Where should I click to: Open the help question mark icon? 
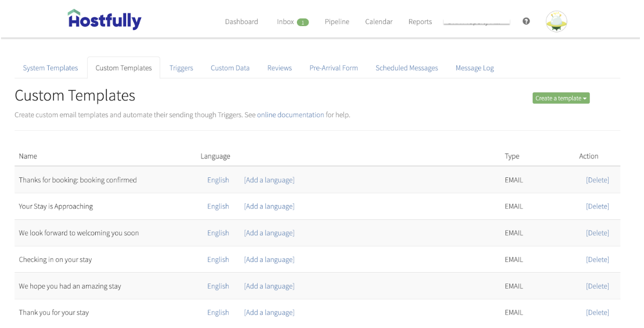pos(526,21)
